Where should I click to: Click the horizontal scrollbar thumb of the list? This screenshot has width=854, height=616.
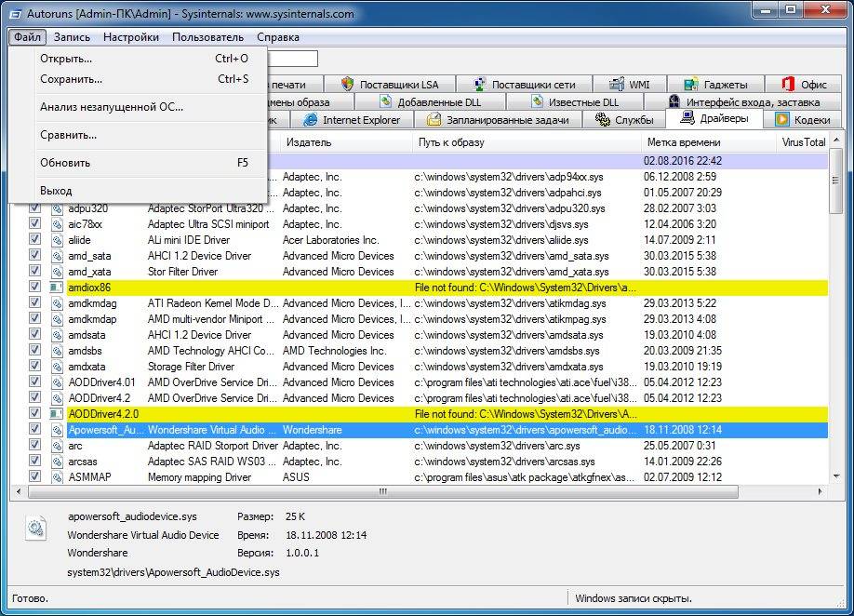[x=383, y=492]
